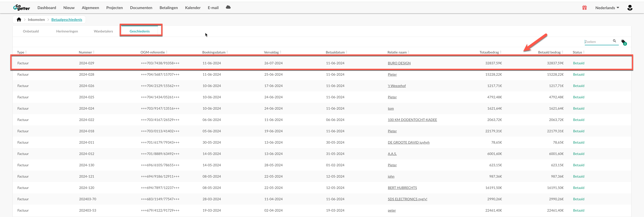Open relation 't Weezehof
The height and width of the screenshot is (217, 644).
(x=397, y=86)
